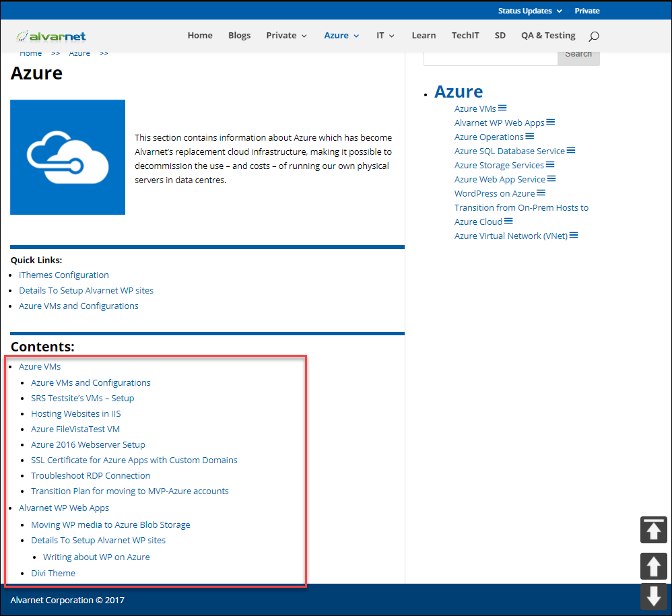The image size is (672, 616).
Task: Open the Learn menu item
Action: point(424,36)
